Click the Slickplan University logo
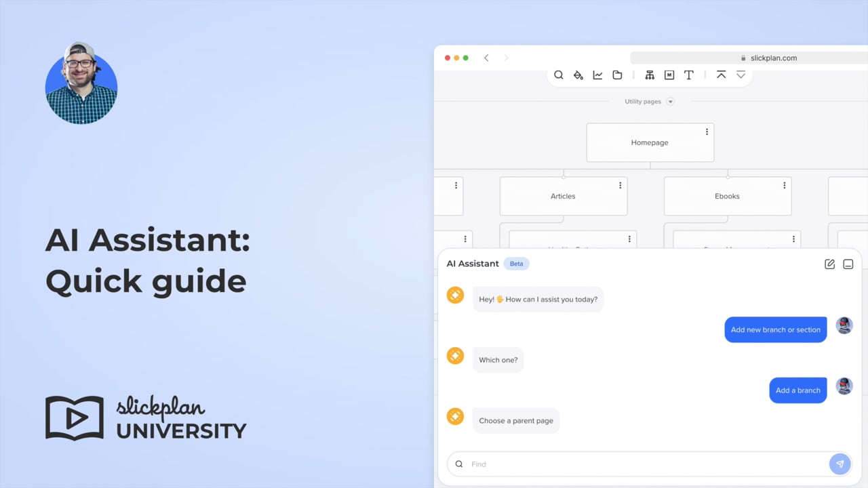Image resolution: width=868 pixels, height=488 pixels. [x=146, y=419]
